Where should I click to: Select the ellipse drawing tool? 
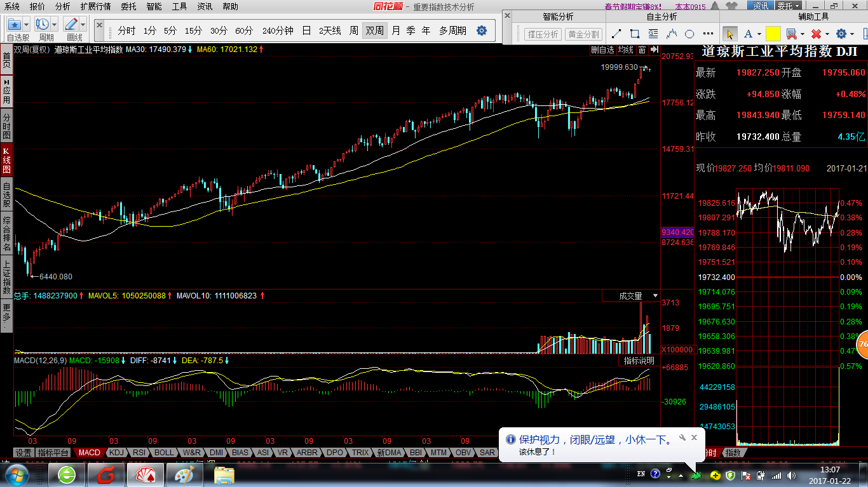point(690,34)
